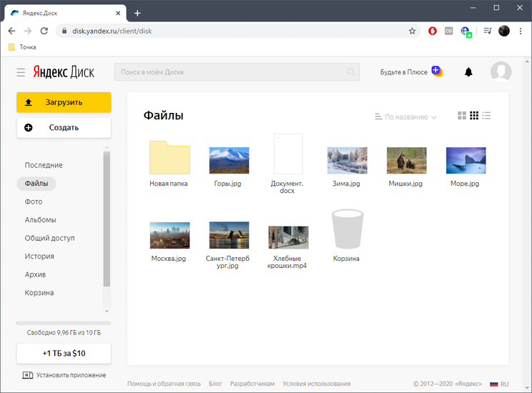Open the Корзина trash bin icon in files
This screenshot has height=393, width=532.
pyautogui.click(x=347, y=230)
